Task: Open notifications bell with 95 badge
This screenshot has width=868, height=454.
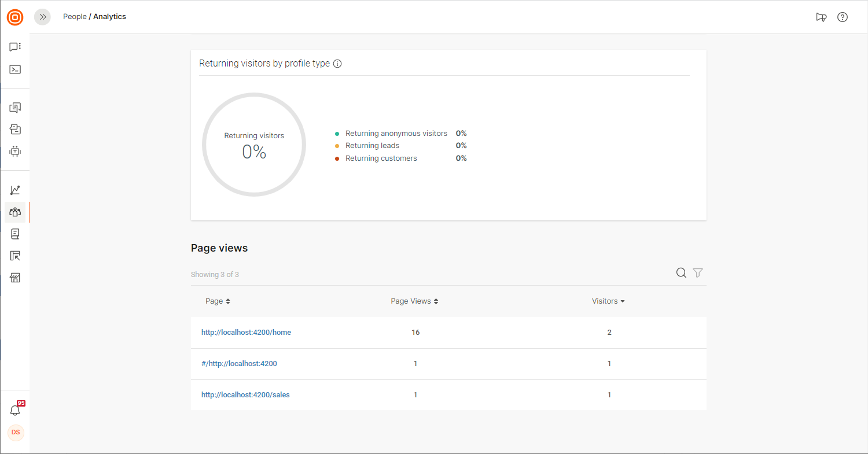Action: point(16,410)
